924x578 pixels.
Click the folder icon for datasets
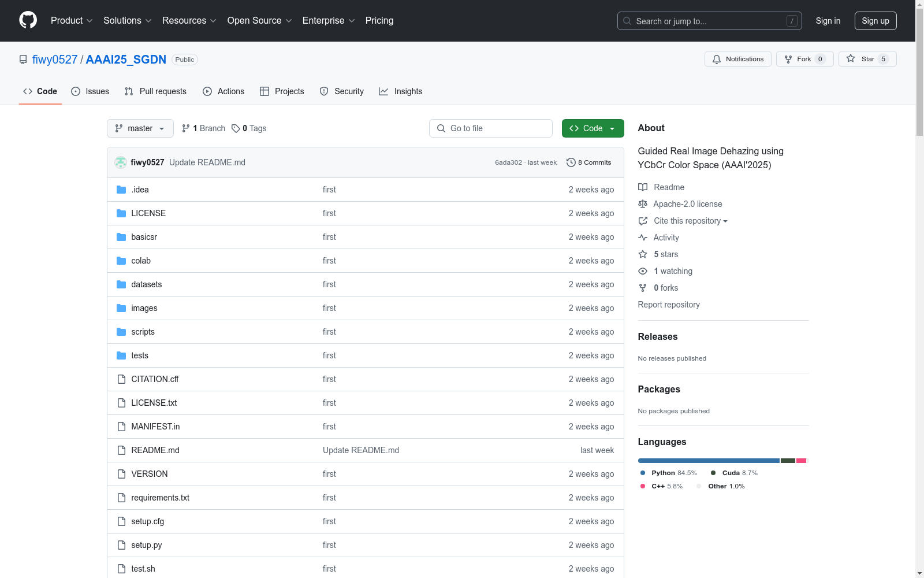tap(121, 284)
